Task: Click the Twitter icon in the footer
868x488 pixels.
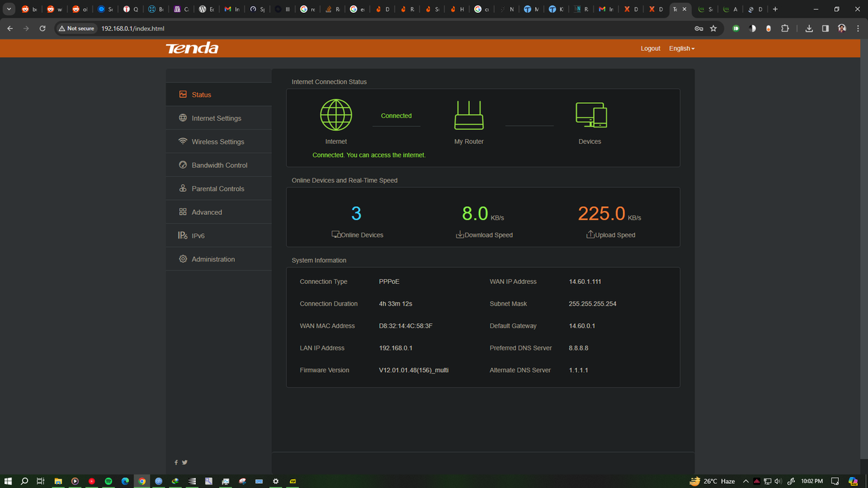Action: pos(184,462)
